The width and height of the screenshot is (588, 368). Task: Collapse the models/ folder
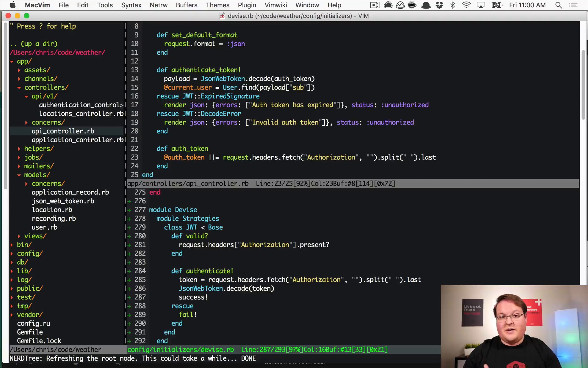pos(19,175)
